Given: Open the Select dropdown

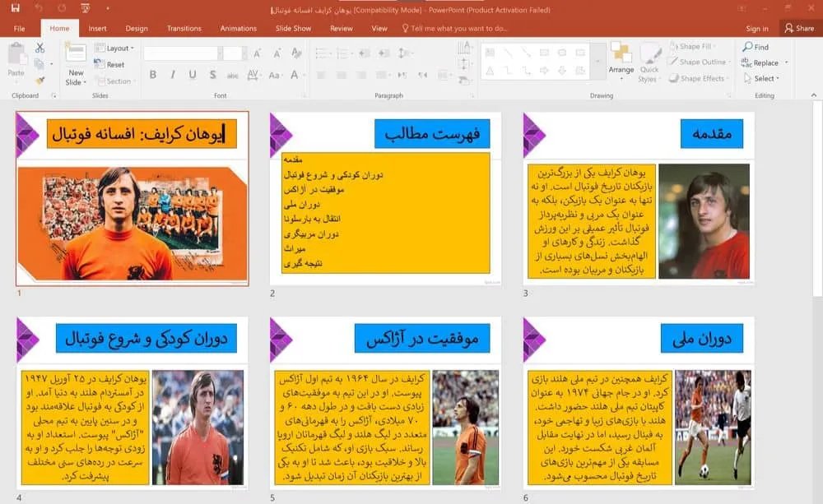Looking at the screenshot, I should (761, 78).
